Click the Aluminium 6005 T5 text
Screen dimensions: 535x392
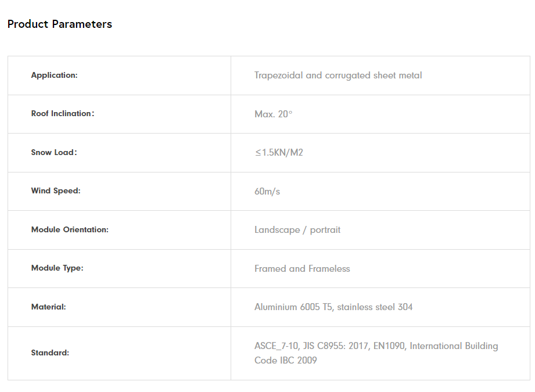pos(293,307)
